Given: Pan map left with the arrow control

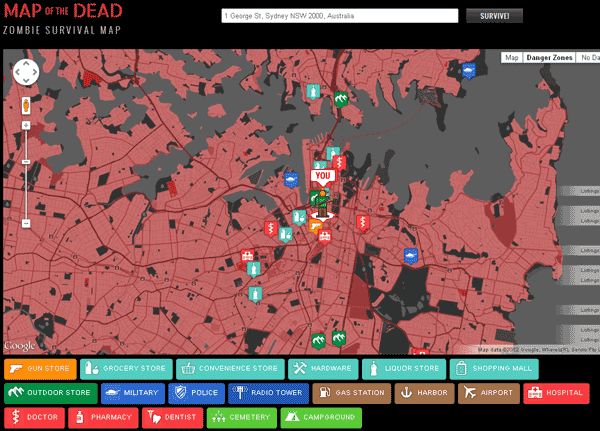Looking at the screenshot, I should coord(18,72).
